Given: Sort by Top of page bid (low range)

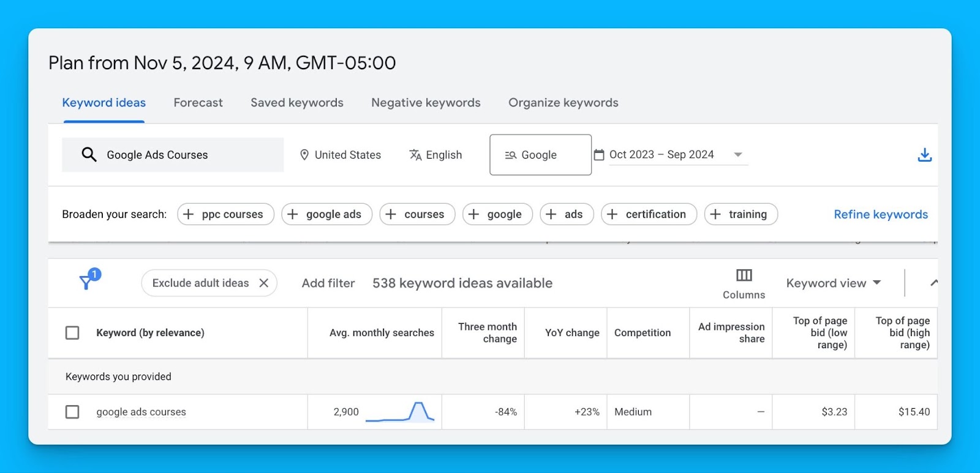Looking at the screenshot, I should (820, 333).
